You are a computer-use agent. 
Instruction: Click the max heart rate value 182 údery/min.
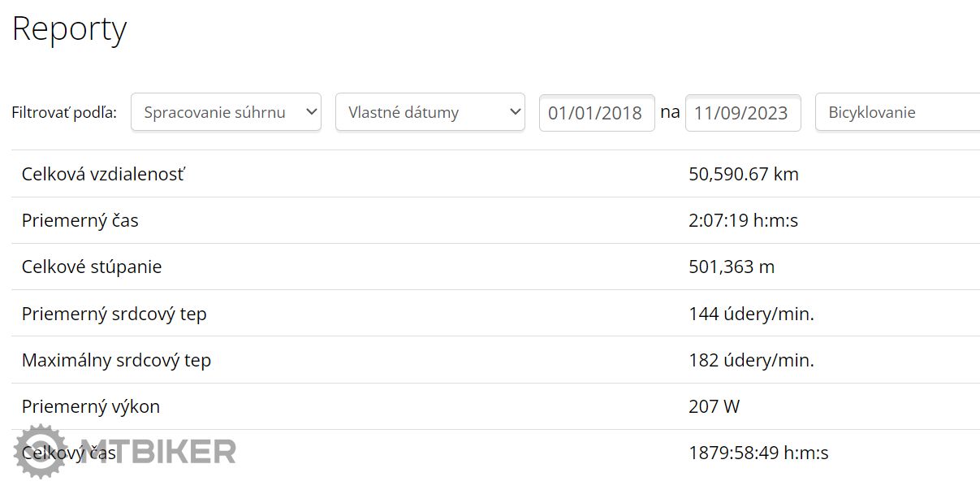pos(751,360)
